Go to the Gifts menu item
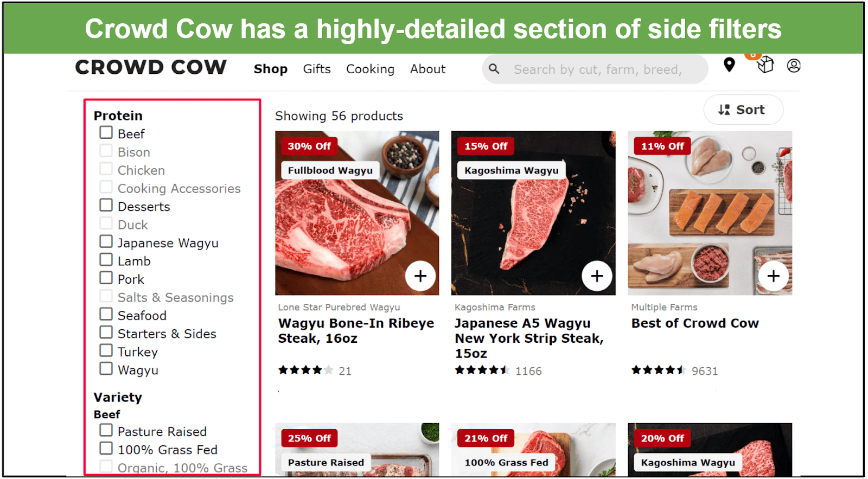The width and height of the screenshot is (868, 479). pyautogui.click(x=317, y=69)
